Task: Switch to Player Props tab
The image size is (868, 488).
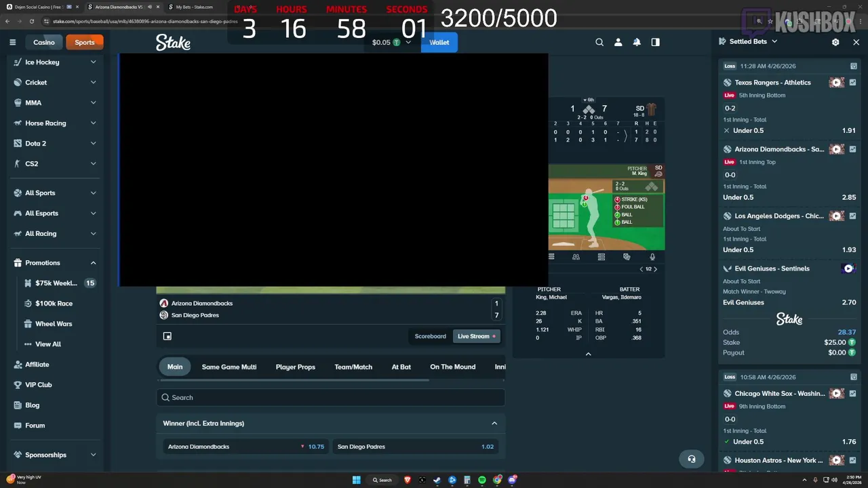Action: pyautogui.click(x=296, y=367)
